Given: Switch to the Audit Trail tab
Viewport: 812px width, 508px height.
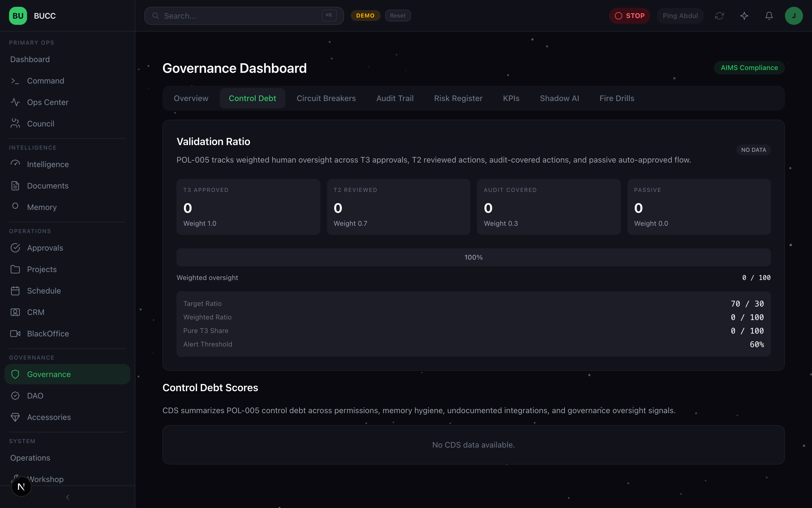Looking at the screenshot, I should [395, 98].
